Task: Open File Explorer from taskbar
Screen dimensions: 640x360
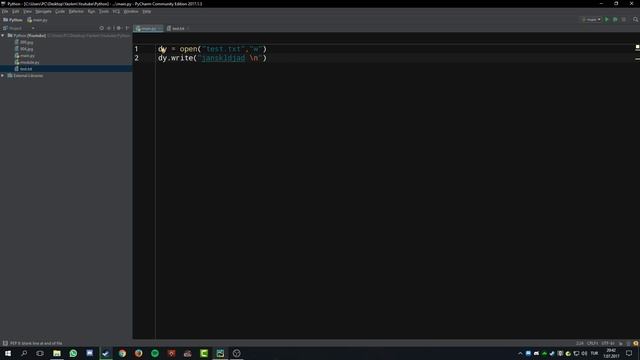Action: pos(57,353)
